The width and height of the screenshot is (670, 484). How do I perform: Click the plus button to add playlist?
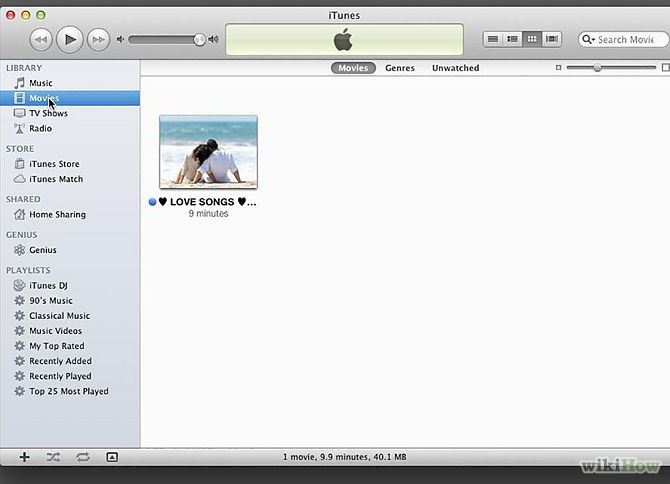tap(24, 457)
